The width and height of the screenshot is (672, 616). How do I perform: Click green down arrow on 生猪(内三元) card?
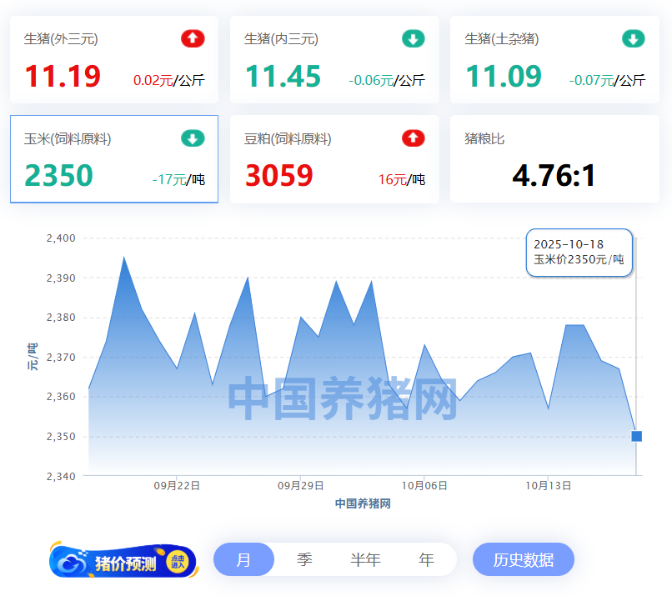point(413,38)
